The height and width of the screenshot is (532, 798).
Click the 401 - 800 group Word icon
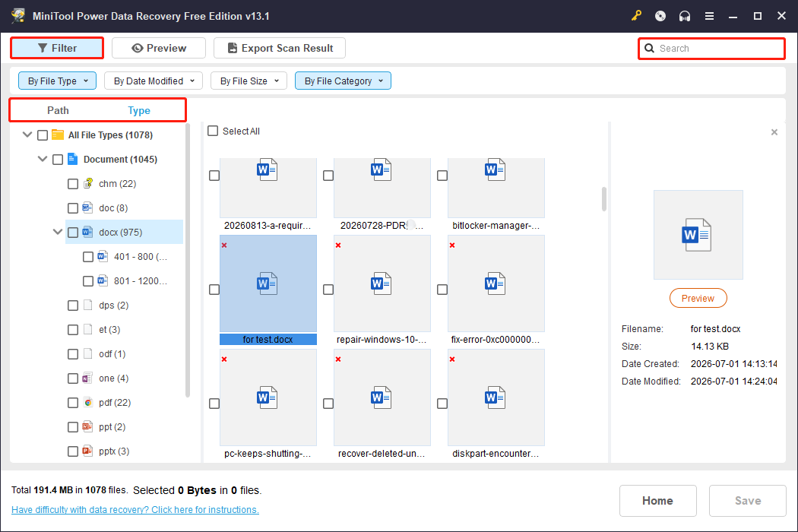coord(103,256)
